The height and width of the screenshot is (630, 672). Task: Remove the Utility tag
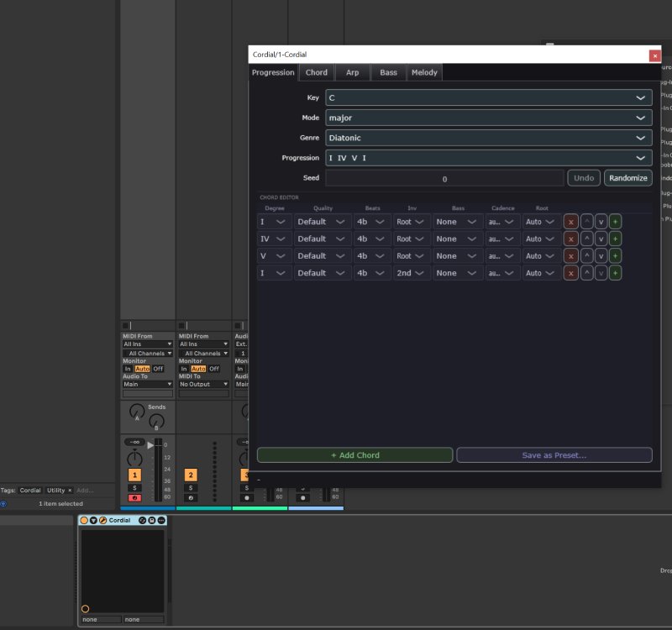(x=70, y=491)
